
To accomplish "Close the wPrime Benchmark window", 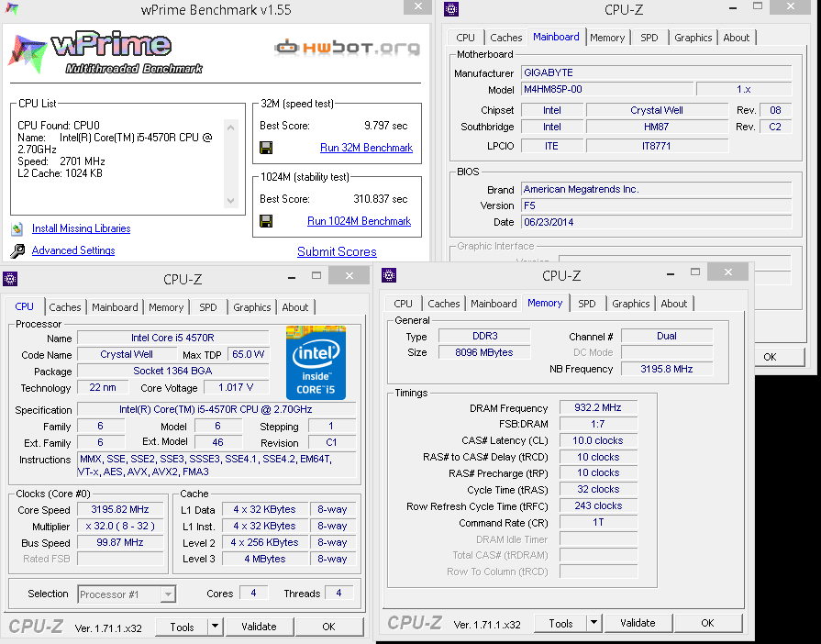I will click(x=417, y=6).
